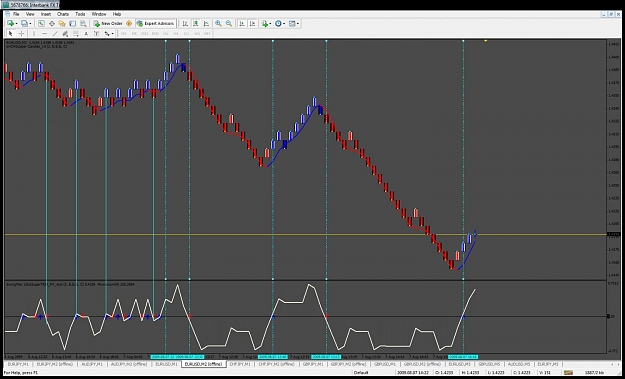Open the Insert menu
This screenshot has height=379, width=625.
coord(46,14)
